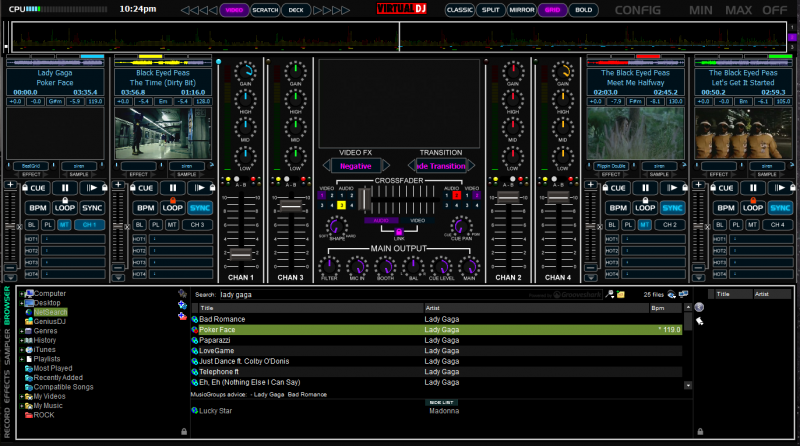The width and height of the screenshot is (800, 446).
Task: Pause the Meet Me Halfway deck
Action: click(x=645, y=188)
